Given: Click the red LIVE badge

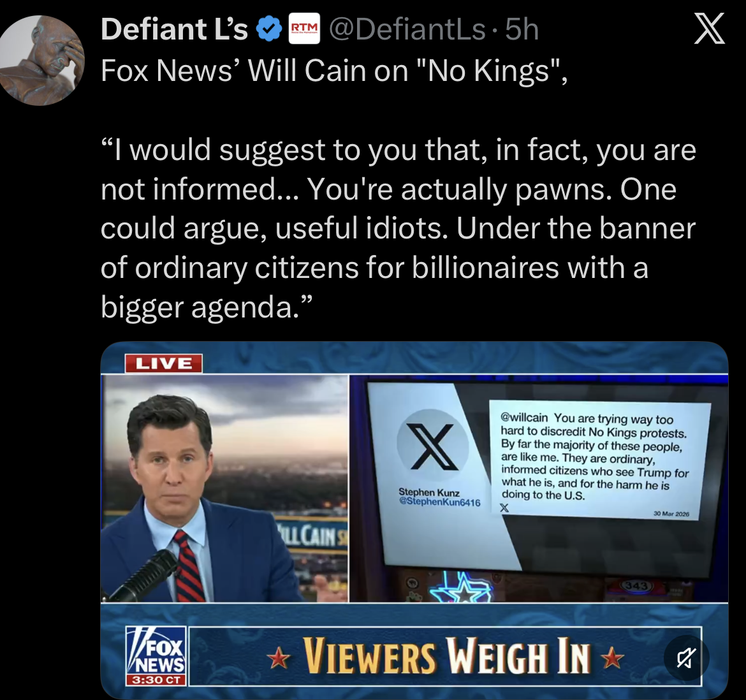Looking at the screenshot, I should click(164, 364).
